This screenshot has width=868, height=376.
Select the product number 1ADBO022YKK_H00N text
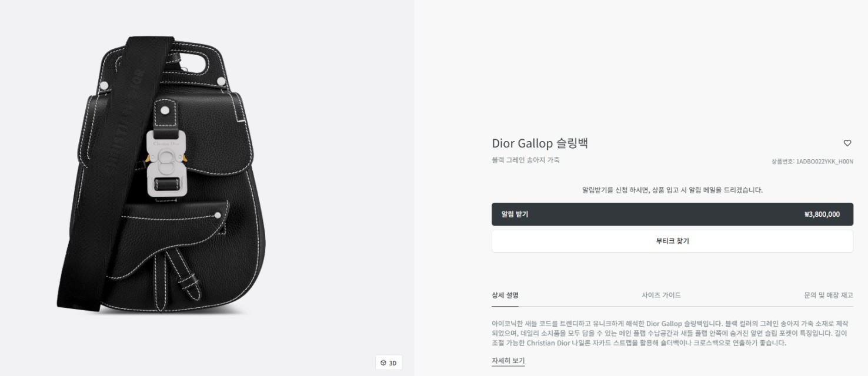click(x=812, y=161)
